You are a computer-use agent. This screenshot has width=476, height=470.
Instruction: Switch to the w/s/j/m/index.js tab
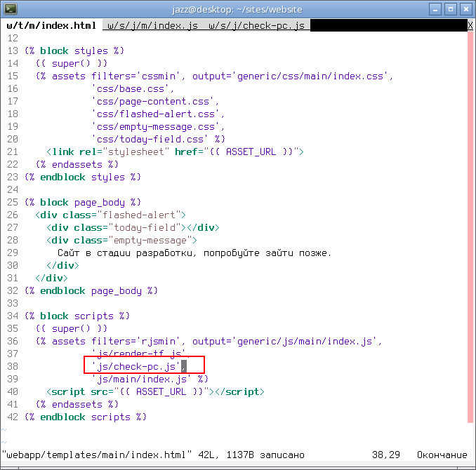tap(152, 25)
